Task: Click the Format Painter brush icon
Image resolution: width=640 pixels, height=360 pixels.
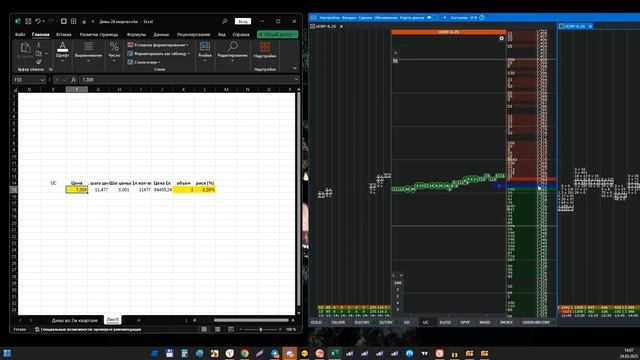Action: click(38, 62)
